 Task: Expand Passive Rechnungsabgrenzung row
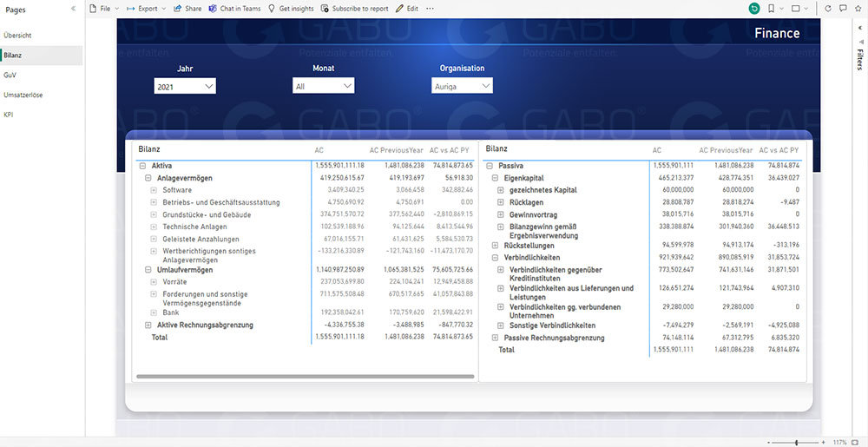pos(495,338)
